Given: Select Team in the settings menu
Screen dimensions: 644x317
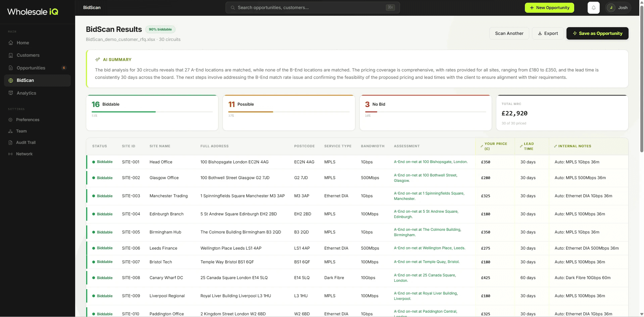Looking at the screenshot, I should (11, 131).
